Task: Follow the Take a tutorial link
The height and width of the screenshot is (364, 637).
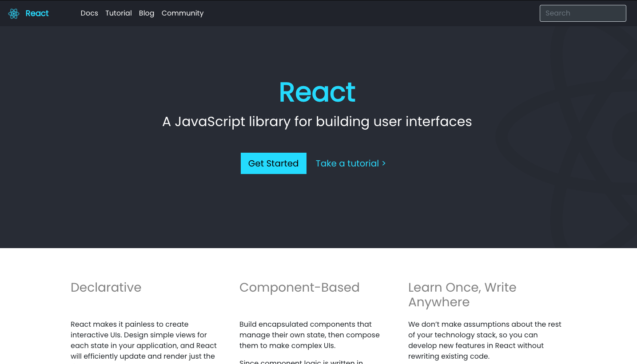Action: click(x=350, y=163)
